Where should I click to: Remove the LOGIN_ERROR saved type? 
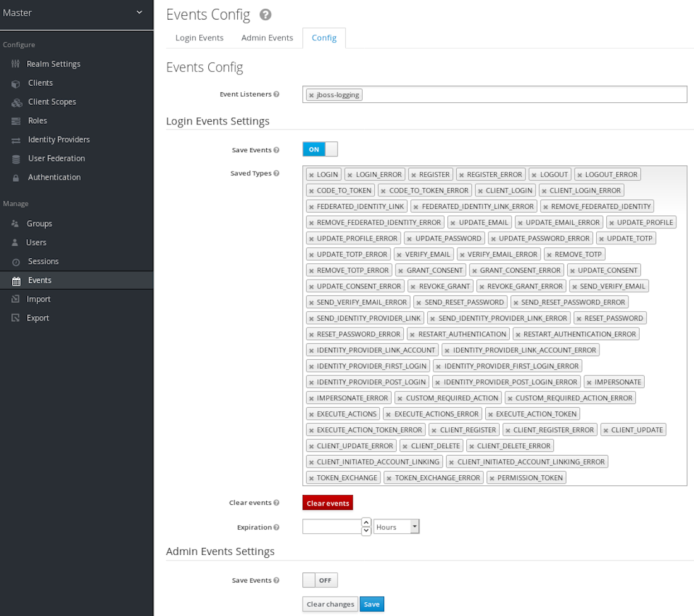click(x=350, y=175)
